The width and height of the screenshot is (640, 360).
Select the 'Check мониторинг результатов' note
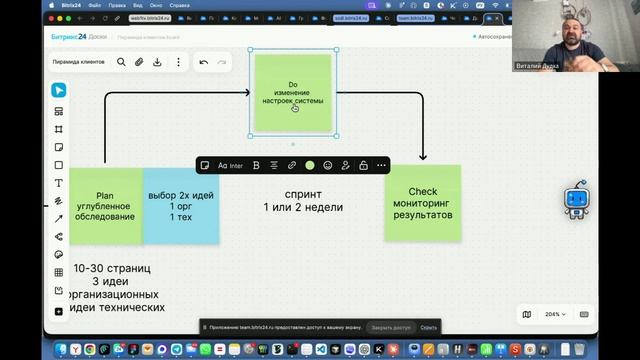(423, 203)
